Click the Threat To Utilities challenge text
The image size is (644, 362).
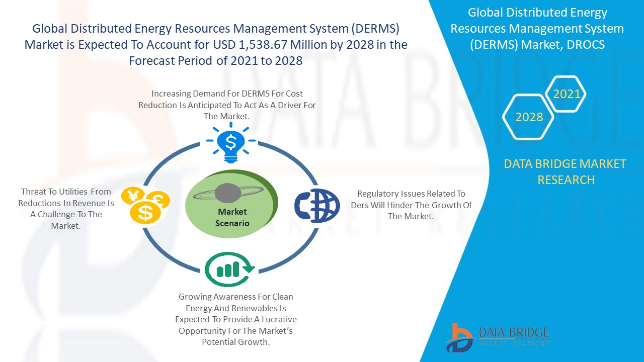click(x=66, y=209)
